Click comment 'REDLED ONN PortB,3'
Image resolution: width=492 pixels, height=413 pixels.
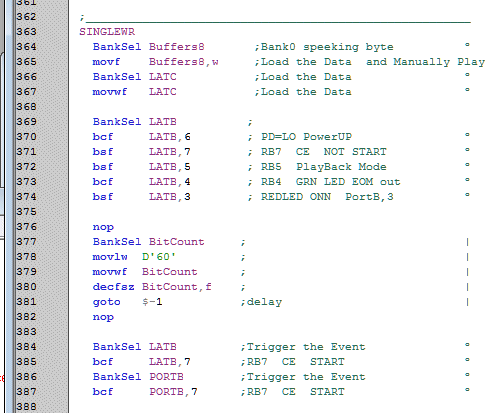pyautogui.click(x=327, y=197)
